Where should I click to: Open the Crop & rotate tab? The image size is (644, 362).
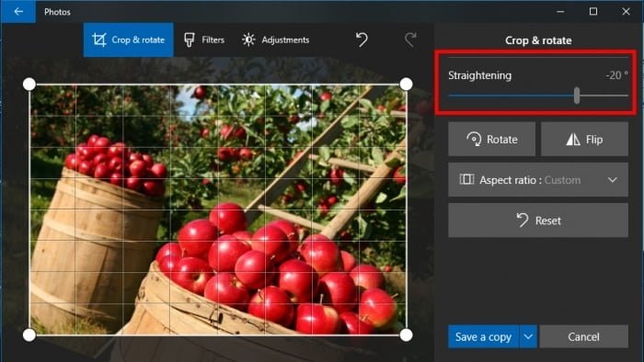pos(128,40)
